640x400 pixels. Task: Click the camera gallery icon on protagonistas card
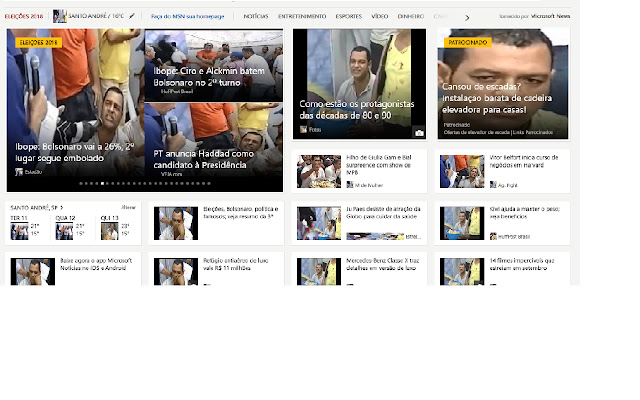coord(419,133)
